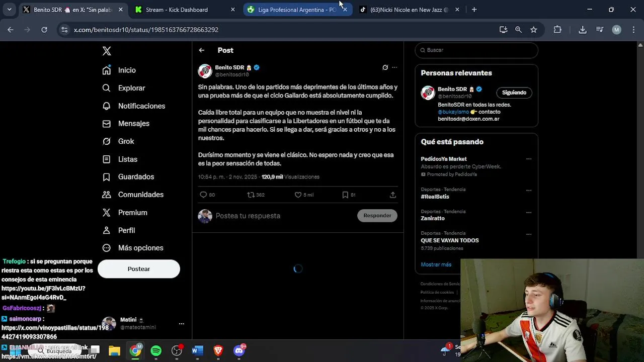This screenshot has height=362, width=644.
Task: Click the install app icon in address bar
Action: (503, 30)
